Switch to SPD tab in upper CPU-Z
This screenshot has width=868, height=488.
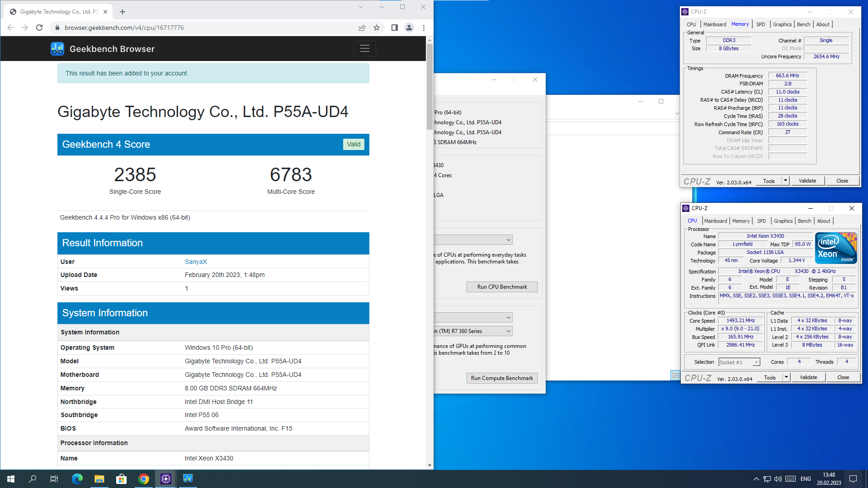[761, 24]
